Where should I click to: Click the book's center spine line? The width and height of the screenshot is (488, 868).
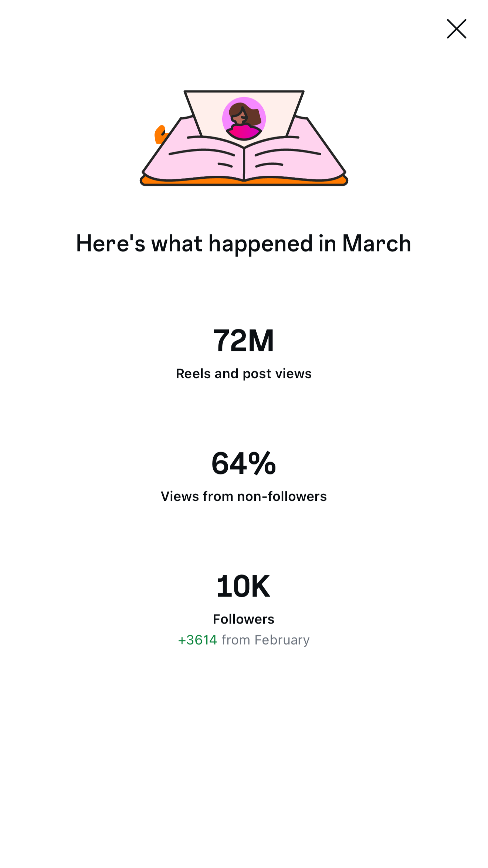pos(244,163)
